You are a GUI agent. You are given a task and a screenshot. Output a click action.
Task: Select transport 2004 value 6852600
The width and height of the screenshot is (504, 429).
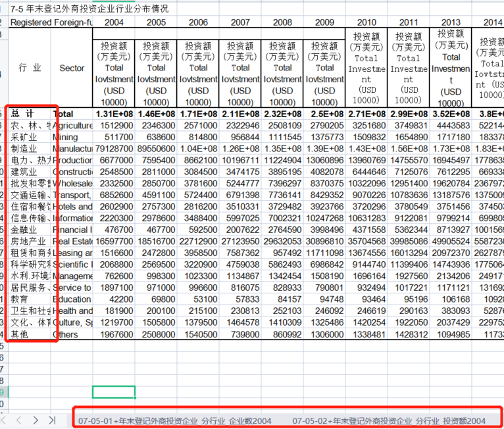114,195
